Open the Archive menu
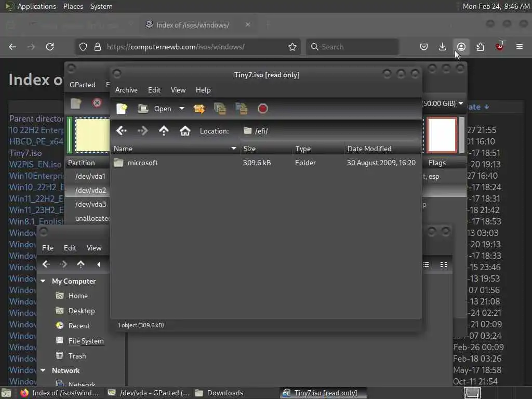532x399 pixels. tap(126, 90)
